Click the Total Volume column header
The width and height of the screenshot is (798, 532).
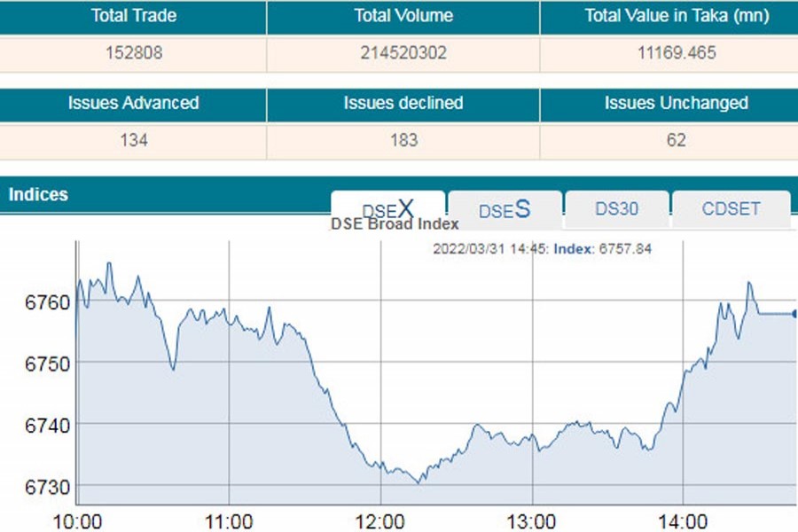(403, 16)
